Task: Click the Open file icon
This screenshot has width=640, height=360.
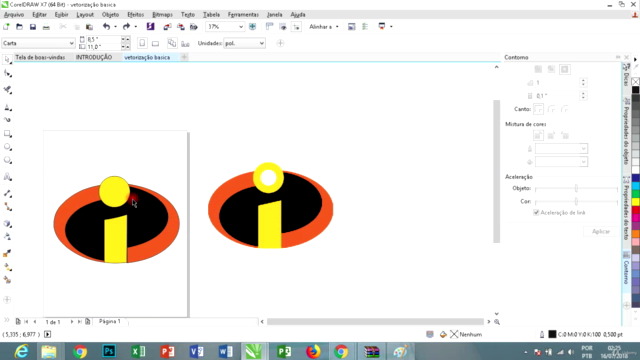Action: click(19, 27)
